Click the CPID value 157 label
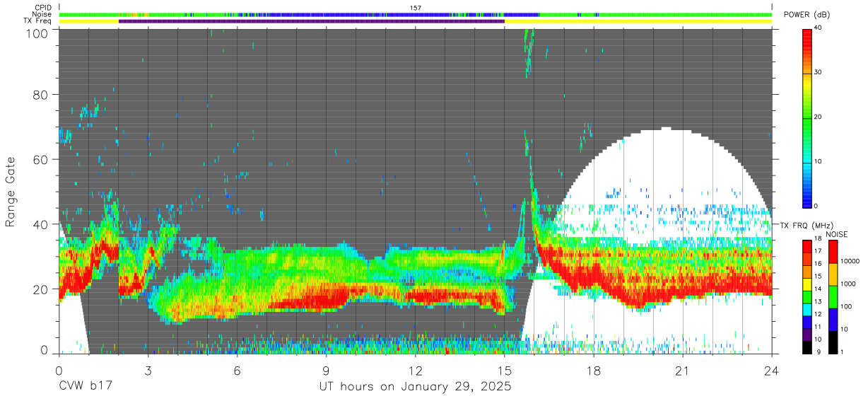868x401 pixels. pyautogui.click(x=416, y=8)
